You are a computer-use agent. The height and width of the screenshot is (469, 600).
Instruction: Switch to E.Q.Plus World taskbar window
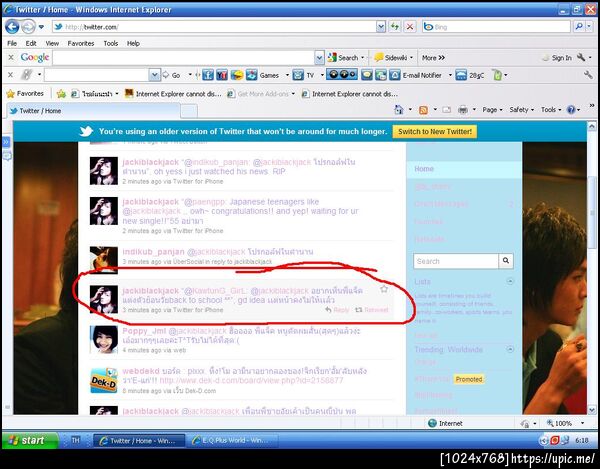click(x=232, y=441)
